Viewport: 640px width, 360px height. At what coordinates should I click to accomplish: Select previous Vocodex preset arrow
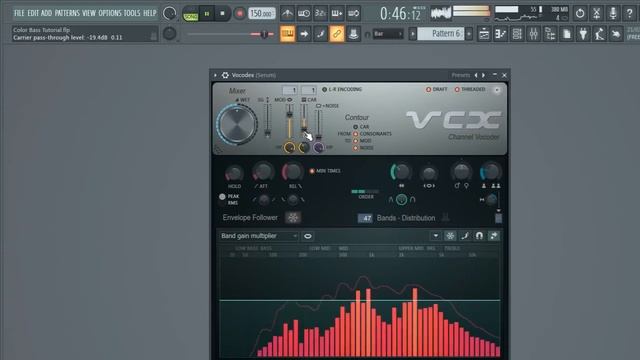tap(476, 75)
